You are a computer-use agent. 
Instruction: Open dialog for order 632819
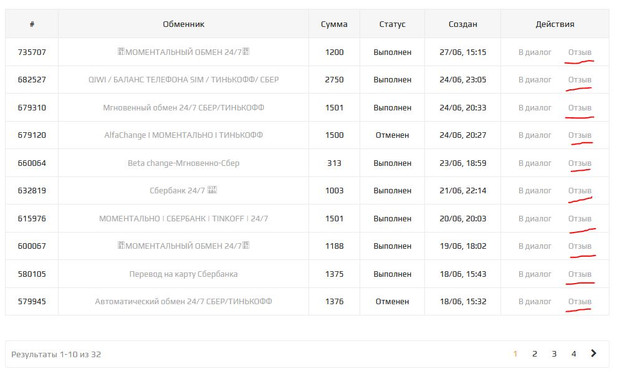[x=535, y=191]
